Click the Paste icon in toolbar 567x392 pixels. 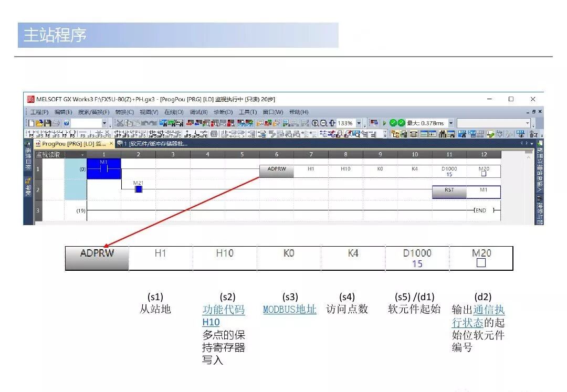[136, 123]
